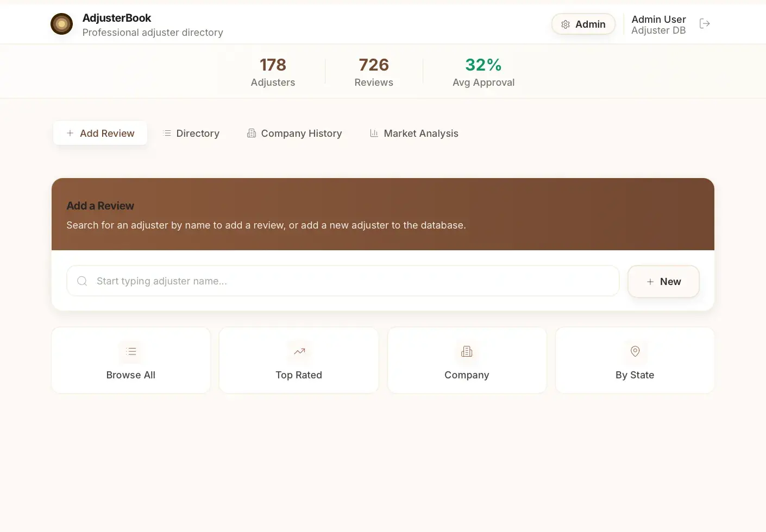This screenshot has width=766, height=532.
Task: Open the By State card label
Action: click(635, 375)
